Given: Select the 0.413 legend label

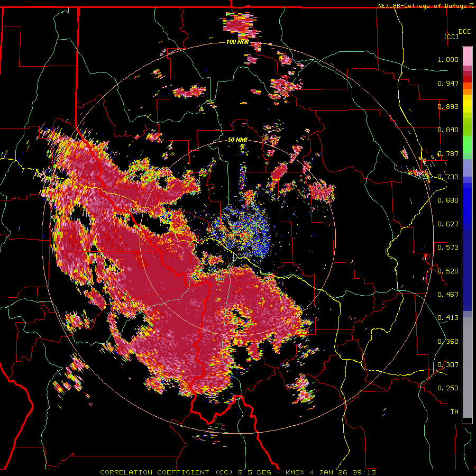Looking at the screenshot, I should (x=448, y=318).
